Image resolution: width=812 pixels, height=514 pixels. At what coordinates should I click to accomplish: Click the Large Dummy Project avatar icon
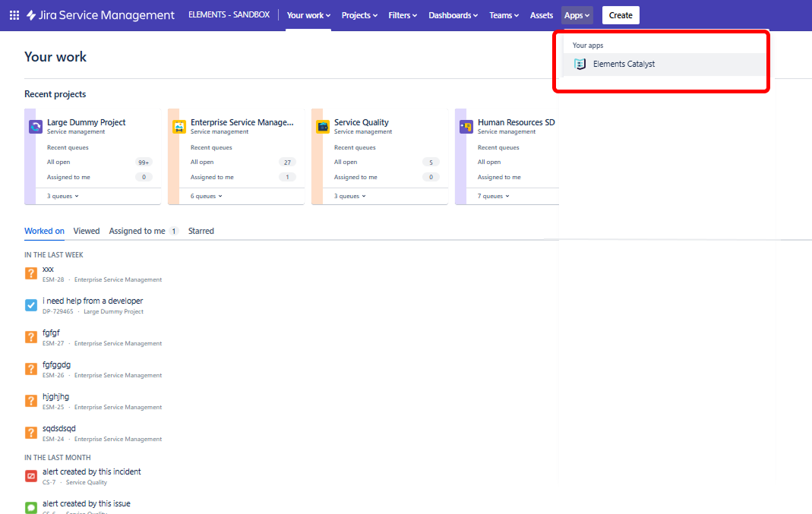(x=35, y=127)
